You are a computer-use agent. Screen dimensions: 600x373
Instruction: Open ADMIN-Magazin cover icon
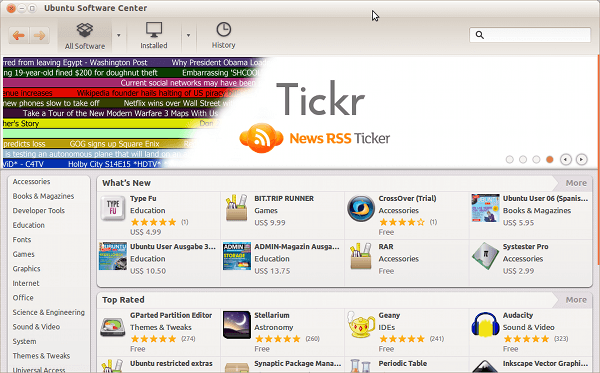[237, 256]
